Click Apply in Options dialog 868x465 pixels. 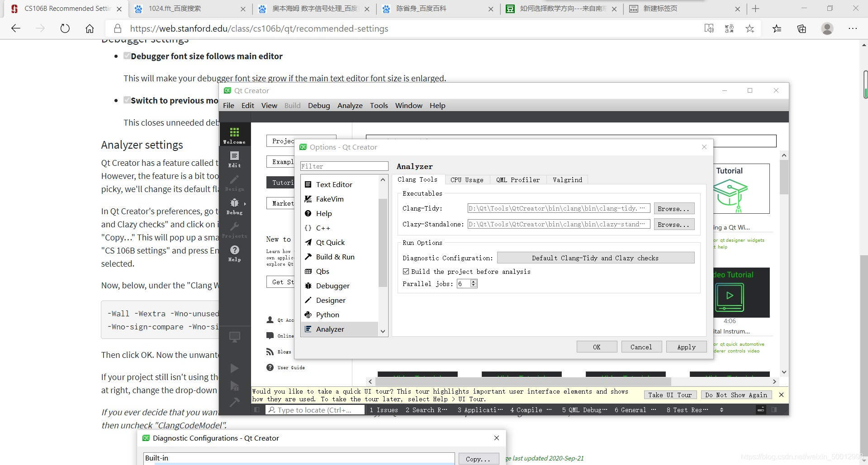coord(686,347)
